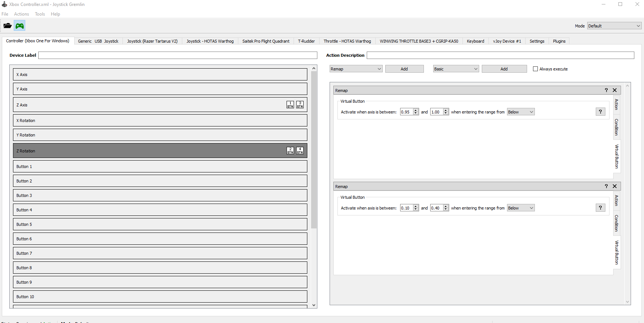Click the BTN 4 icon on Z Rotation
This screenshot has width=644, height=323.
pos(300,151)
